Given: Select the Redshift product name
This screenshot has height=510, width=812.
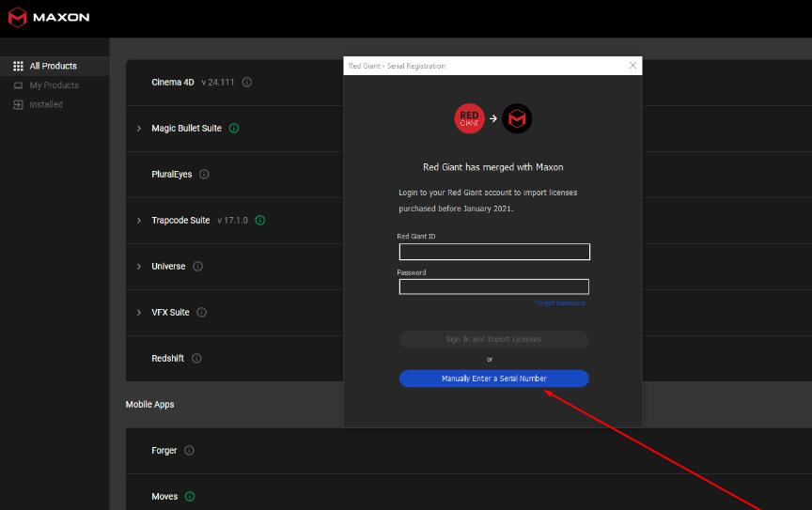Looking at the screenshot, I should (x=168, y=358).
